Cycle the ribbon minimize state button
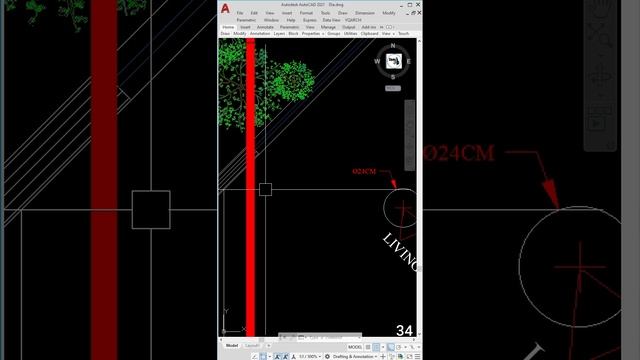The width and height of the screenshot is (640, 360). point(389,27)
